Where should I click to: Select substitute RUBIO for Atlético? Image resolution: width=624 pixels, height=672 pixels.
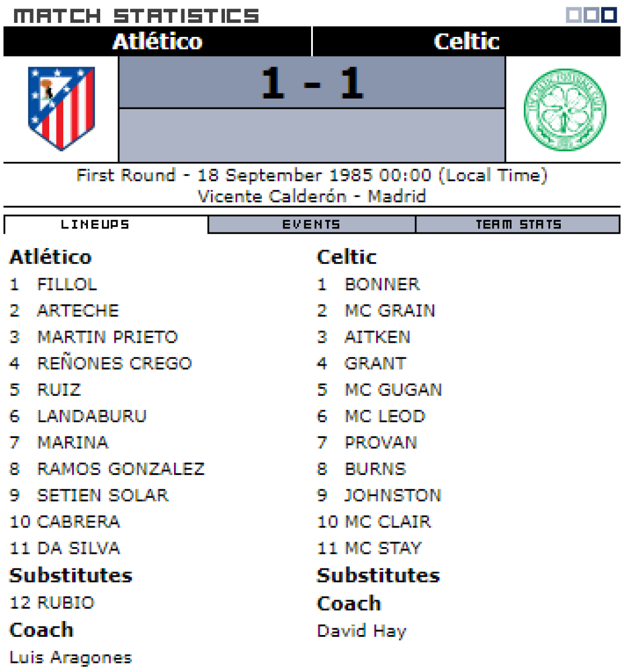pyautogui.click(x=65, y=603)
